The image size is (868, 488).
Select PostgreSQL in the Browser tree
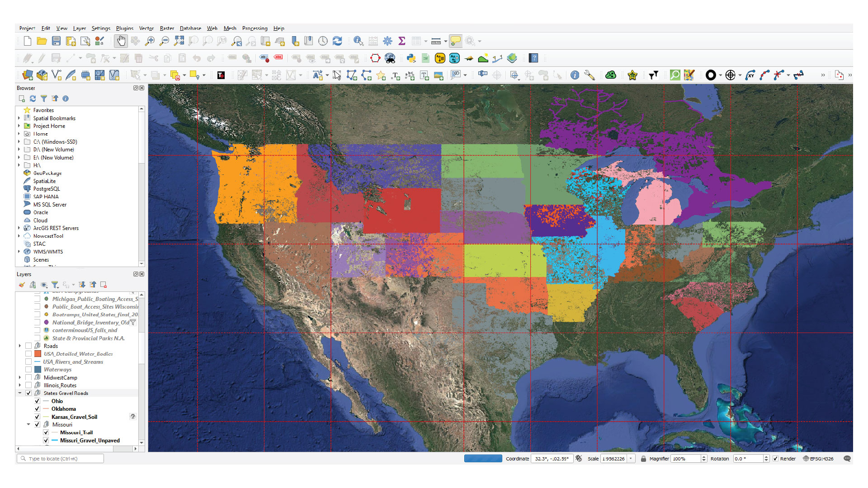(x=46, y=189)
